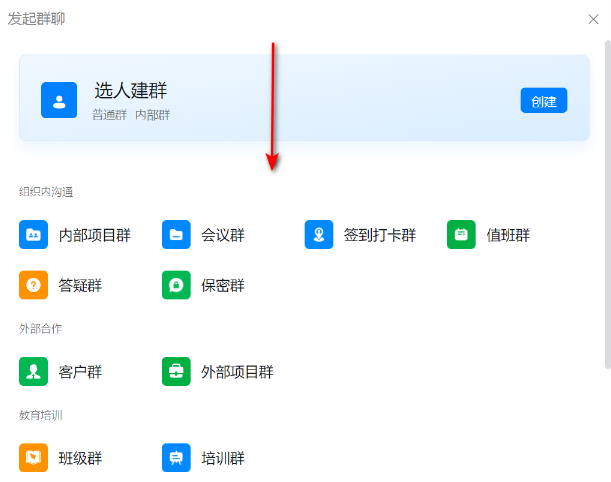The image size is (611, 482).
Task: Open the 内部项目群 folder icon
Action: (34, 235)
